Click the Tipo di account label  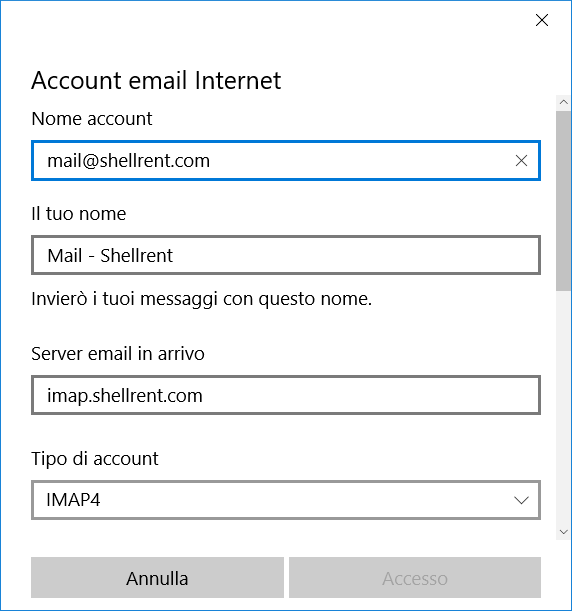[x=95, y=459]
